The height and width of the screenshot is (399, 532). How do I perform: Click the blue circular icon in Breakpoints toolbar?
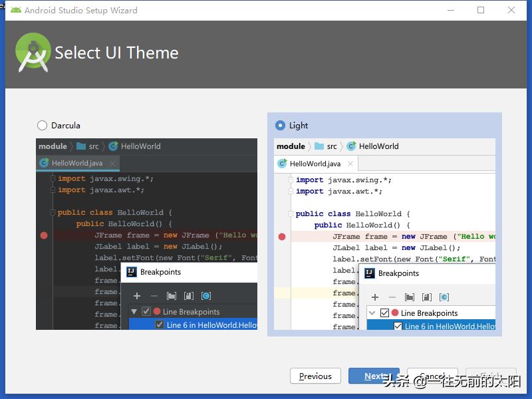(x=444, y=297)
